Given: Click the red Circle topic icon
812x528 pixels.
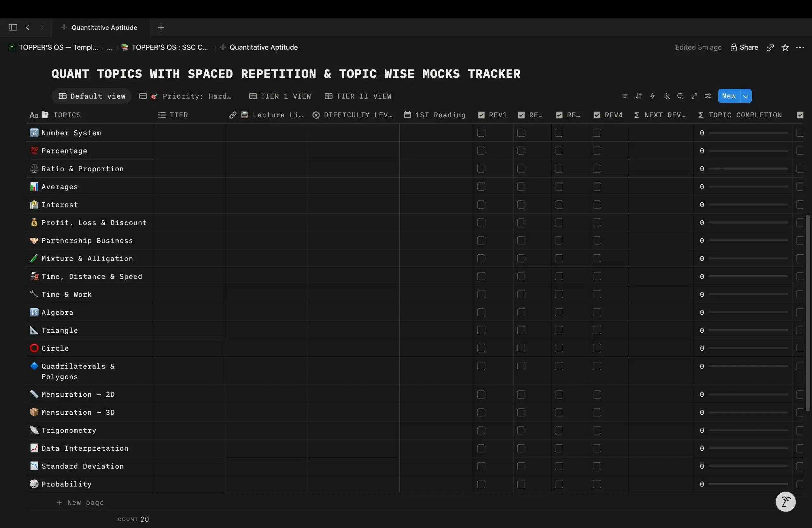Looking at the screenshot, I should (34, 348).
